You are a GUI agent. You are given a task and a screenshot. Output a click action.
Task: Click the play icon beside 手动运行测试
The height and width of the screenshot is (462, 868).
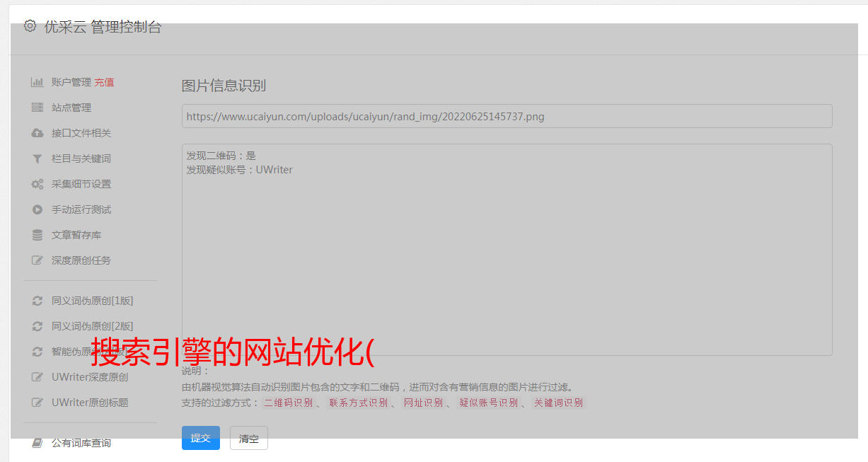pos(37,209)
